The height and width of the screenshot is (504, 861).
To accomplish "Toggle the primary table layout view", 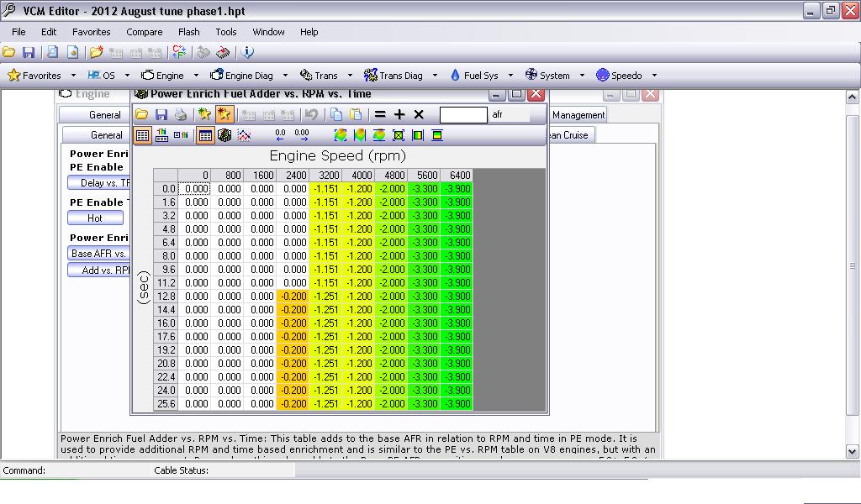I will coord(143,135).
